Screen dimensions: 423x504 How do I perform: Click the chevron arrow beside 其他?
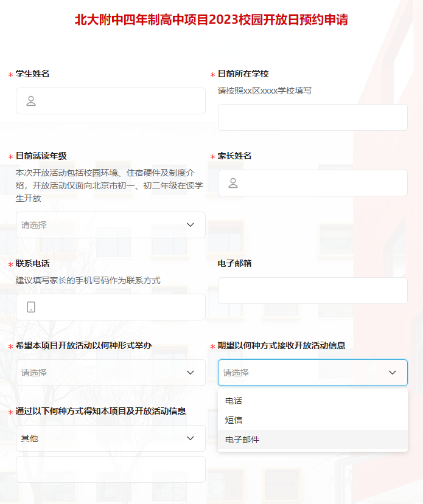click(191, 438)
